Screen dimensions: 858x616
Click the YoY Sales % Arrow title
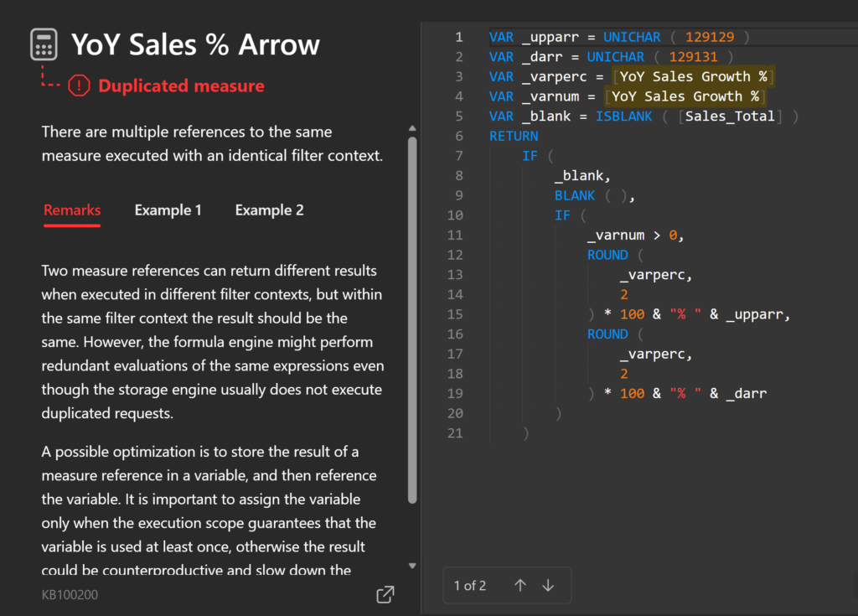point(195,44)
